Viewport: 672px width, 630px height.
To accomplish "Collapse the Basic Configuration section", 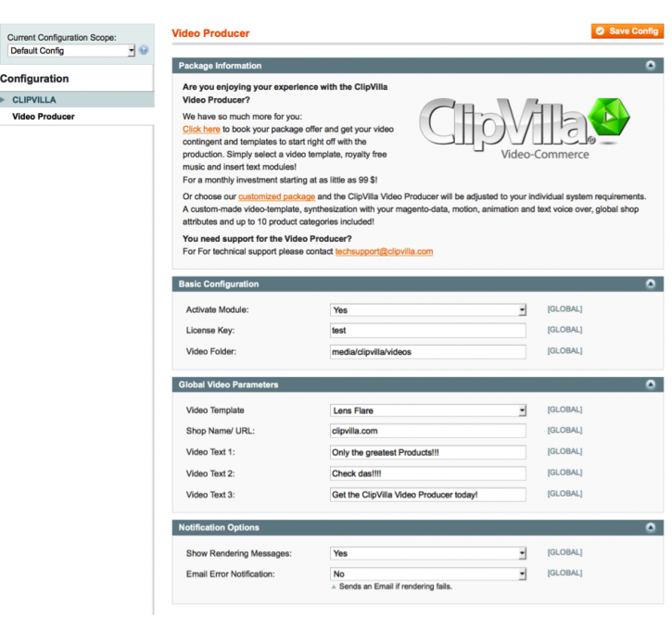I will [x=651, y=283].
